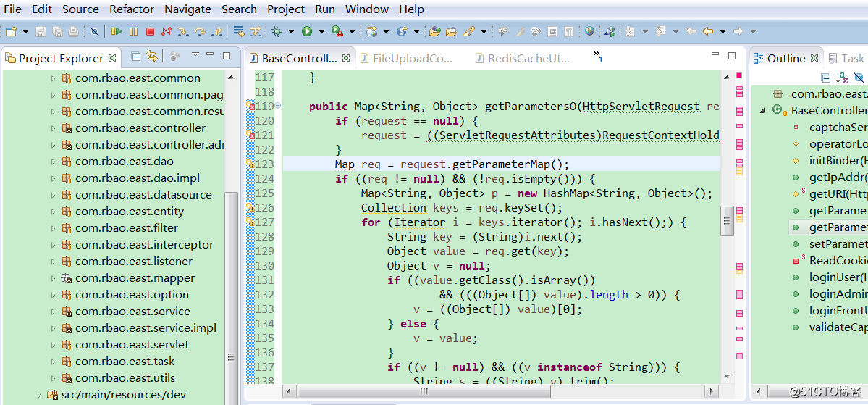Click the Previous Annotation icon
Screen dimensions: 868x405
(x=660, y=32)
